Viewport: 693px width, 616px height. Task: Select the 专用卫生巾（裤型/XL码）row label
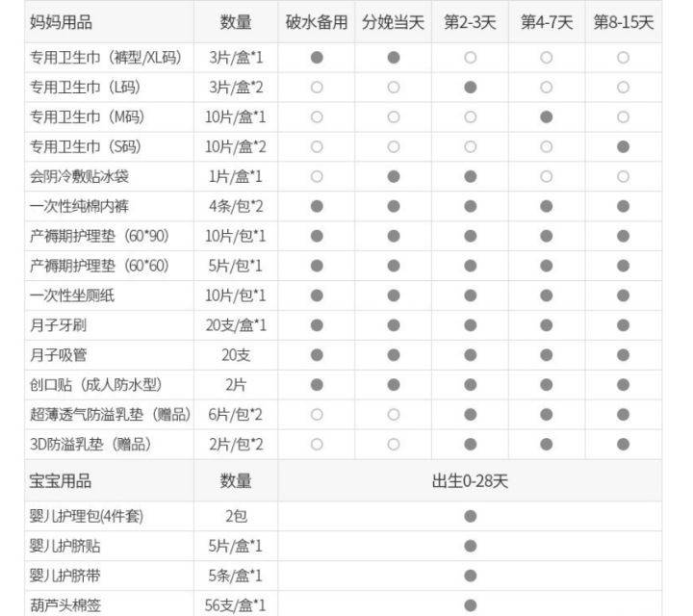click(106, 58)
